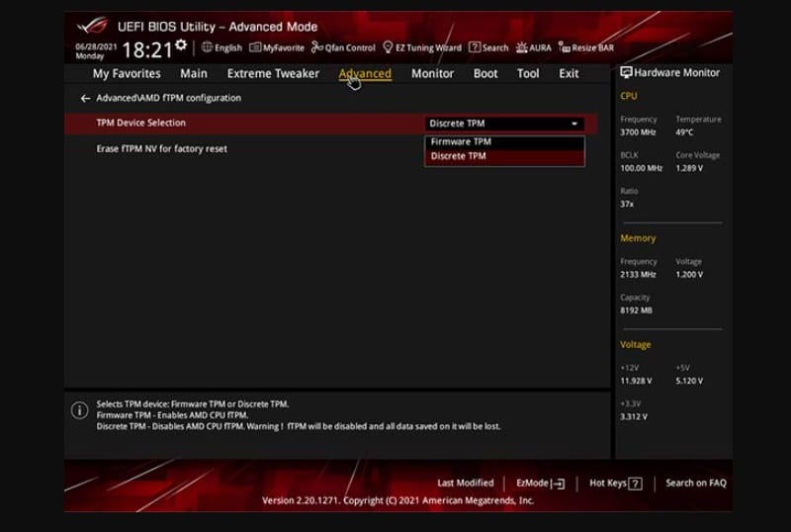
Task: Open the Search question-mark icon
Action: pos(475,47)
